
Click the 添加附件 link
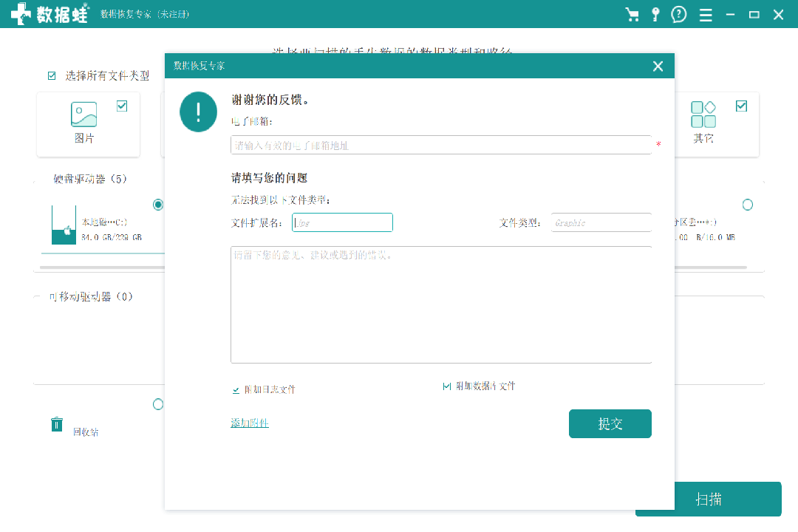coord(250,423)
